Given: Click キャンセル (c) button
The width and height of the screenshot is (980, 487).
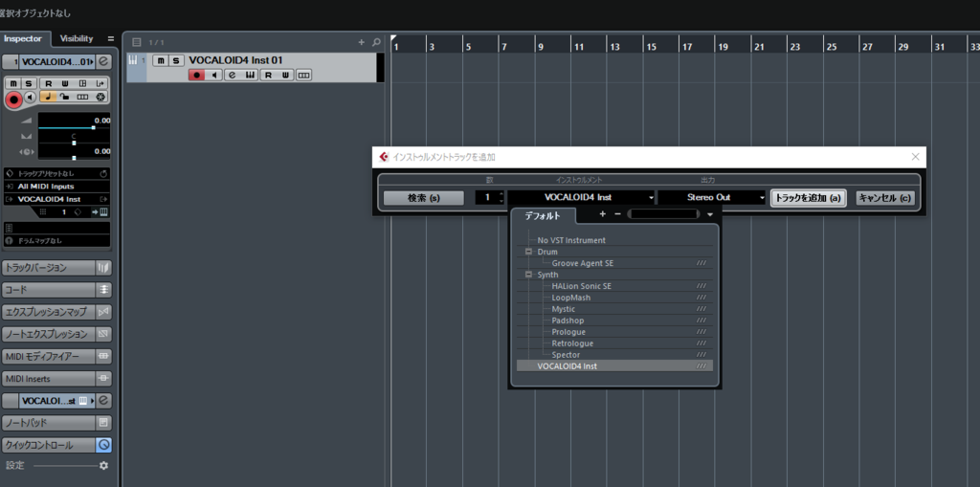Looking at the screenshot, I should (885, 197).
